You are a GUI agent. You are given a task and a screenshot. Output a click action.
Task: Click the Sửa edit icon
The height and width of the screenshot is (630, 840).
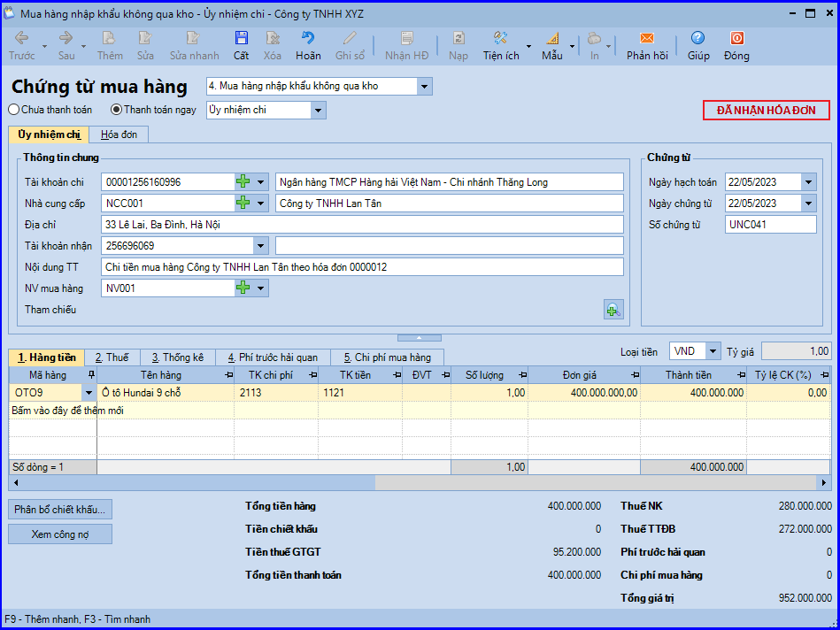click(144, 37)
